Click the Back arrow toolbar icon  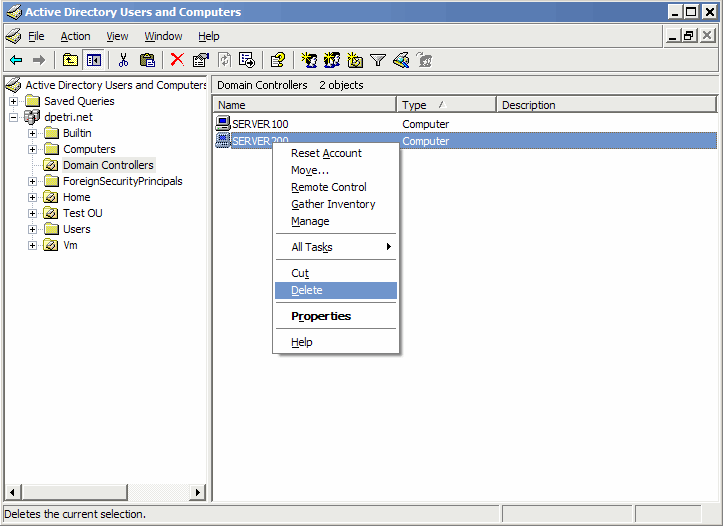(x=16, y=60)
